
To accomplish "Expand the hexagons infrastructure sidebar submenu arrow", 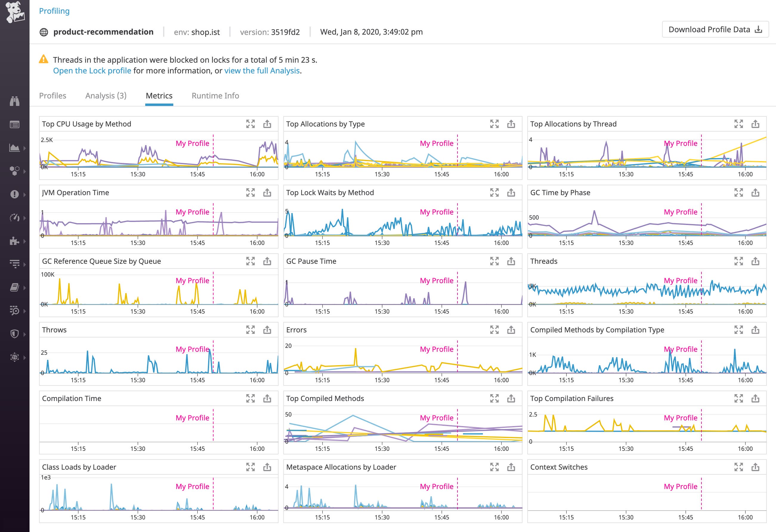I will click(25, 171).
